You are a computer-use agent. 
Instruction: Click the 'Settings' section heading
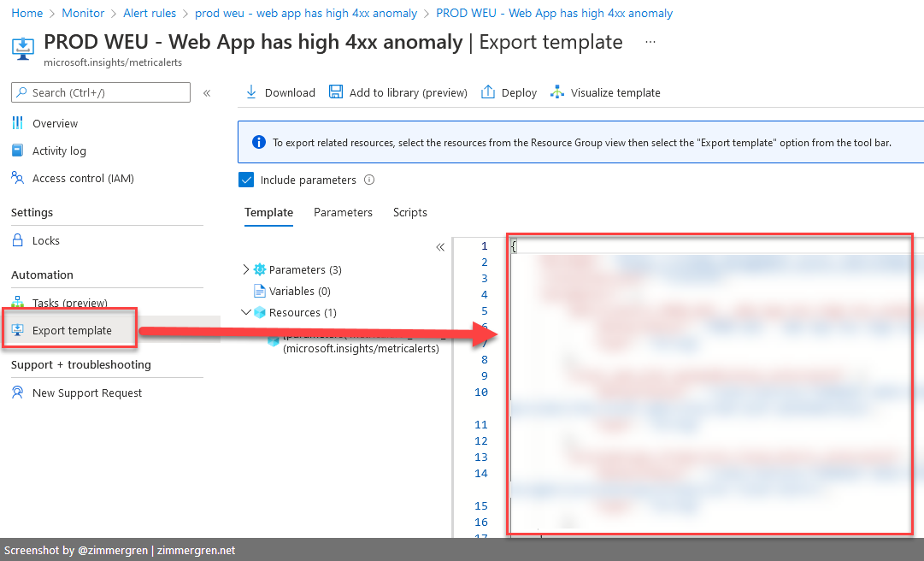tap(32, 212)
